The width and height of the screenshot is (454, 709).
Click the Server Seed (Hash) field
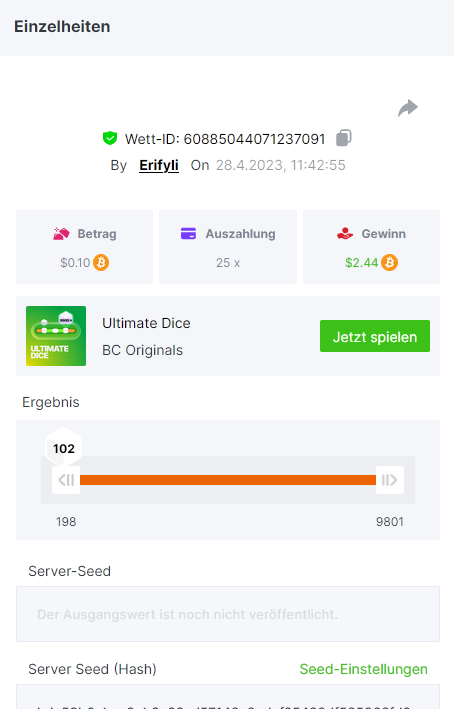coord(228,697)
